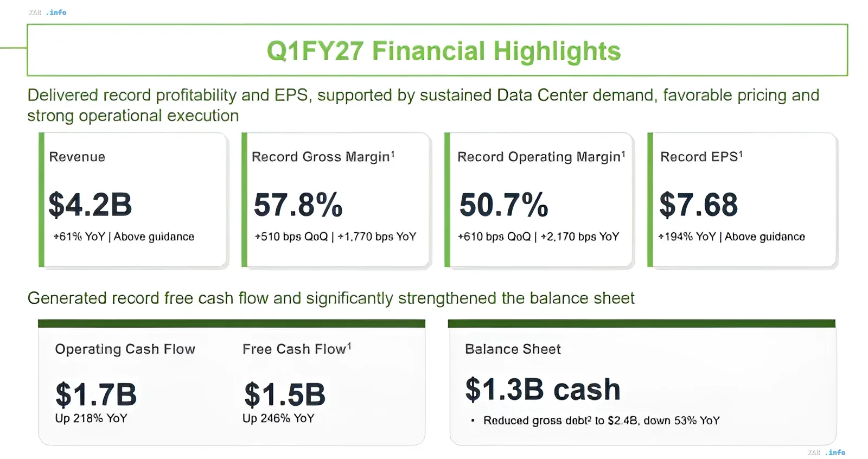Viewport: 868px width, 459px height.
Task: Select the Balance Sheet heading
Action: (x=513, y=349)
